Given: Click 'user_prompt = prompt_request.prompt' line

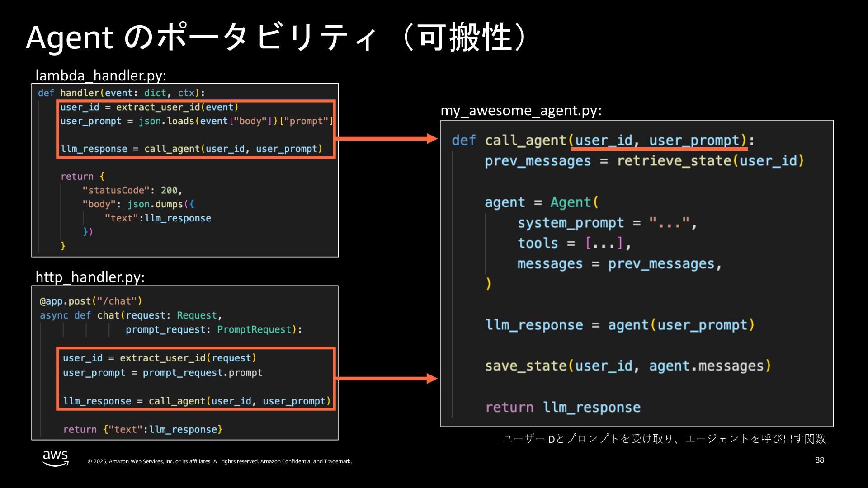Looking at the screenshot, I should click(163, 373).
